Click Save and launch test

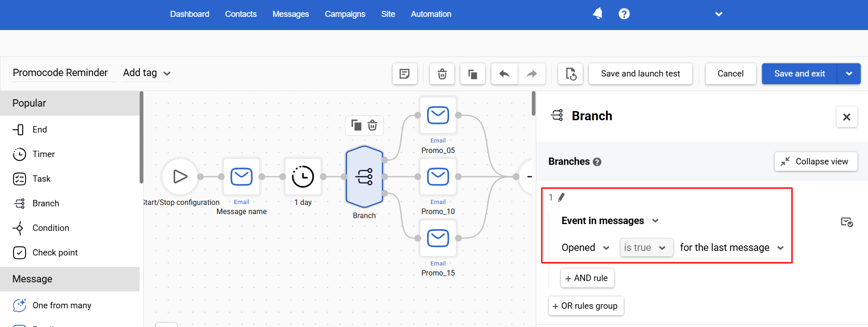point(641,74)
